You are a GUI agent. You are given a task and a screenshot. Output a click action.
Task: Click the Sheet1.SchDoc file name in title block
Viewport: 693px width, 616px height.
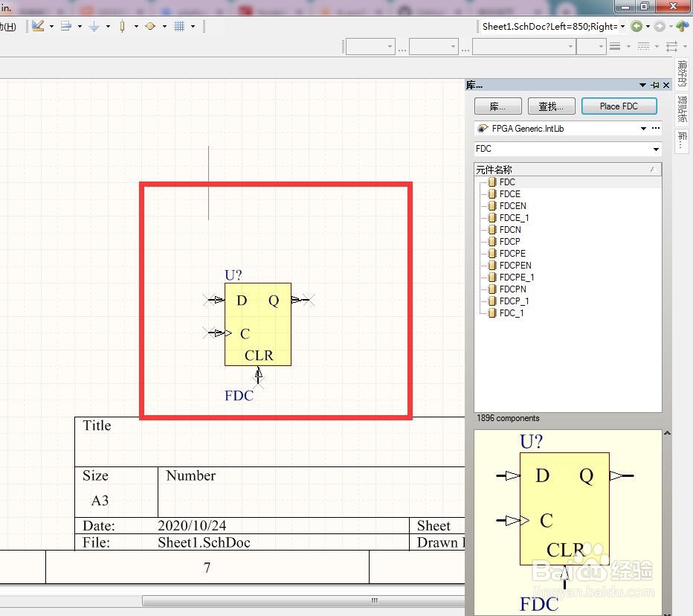204,542
